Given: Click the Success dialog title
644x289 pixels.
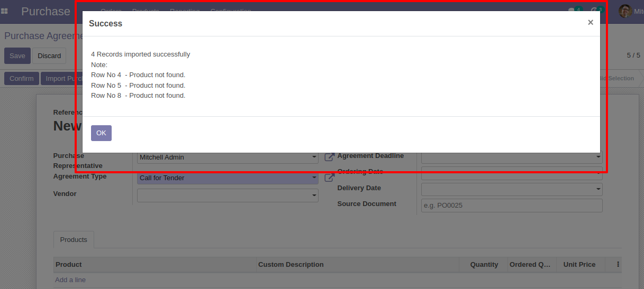Looking at the screenshot, I should pos(105,24).
